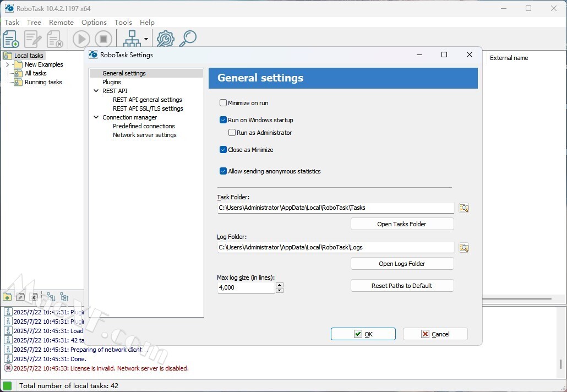Screen dimensions: 567x392
Task: Click the tree icon with down arrow
Action: click(x=51, y=297)
